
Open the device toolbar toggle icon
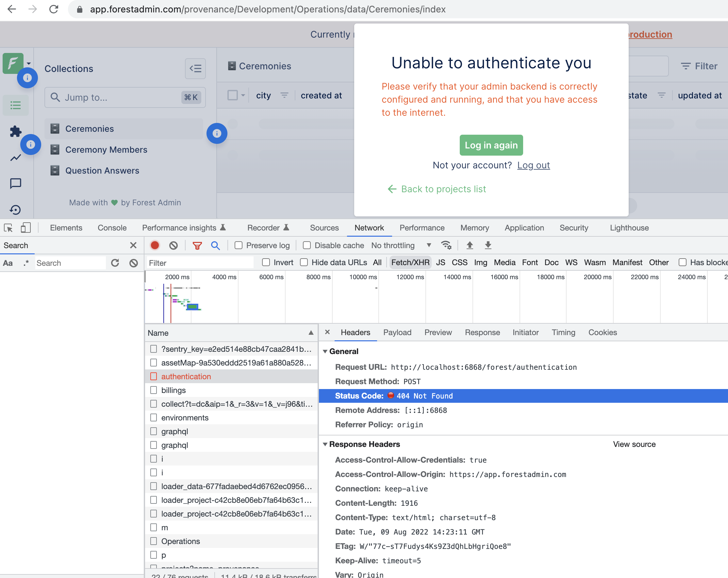click(26, 228)
